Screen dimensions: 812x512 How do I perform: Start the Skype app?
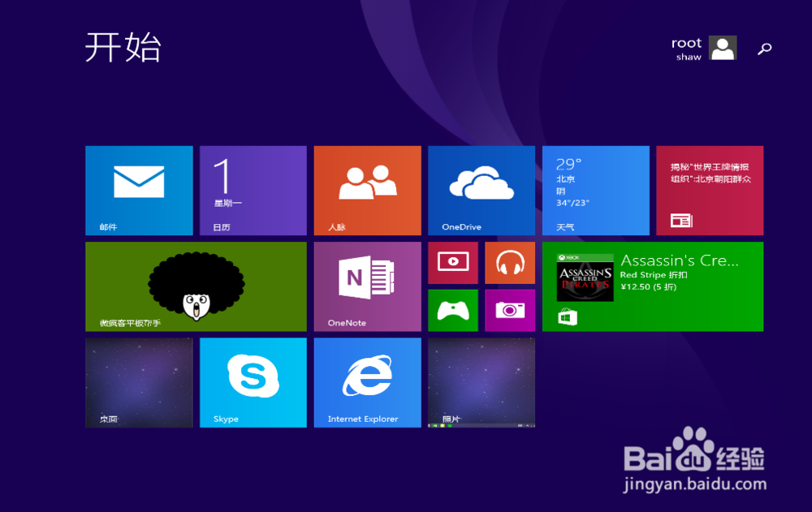[253, 381]
